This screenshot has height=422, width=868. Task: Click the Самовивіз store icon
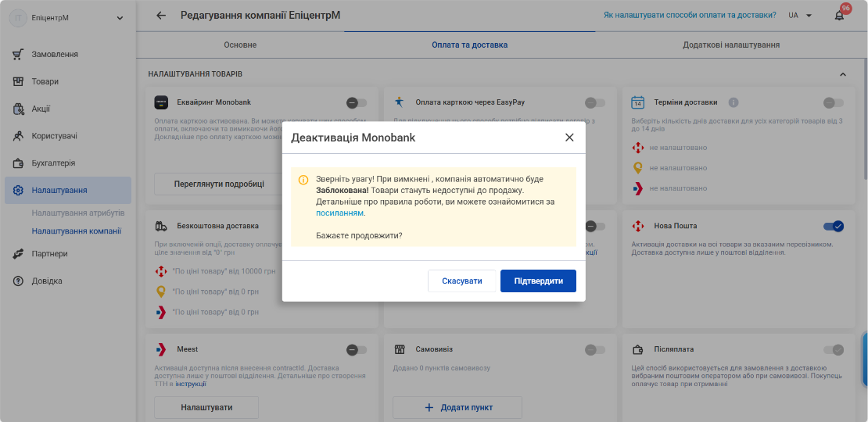400,349
